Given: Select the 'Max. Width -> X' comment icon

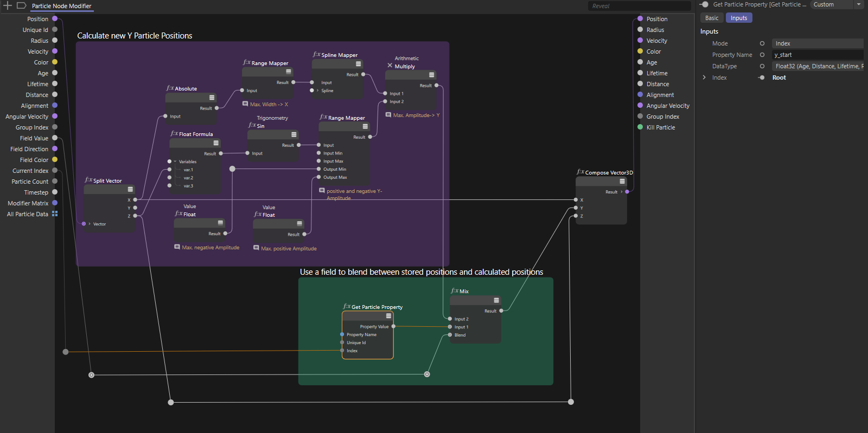Looking at the screenshot, I should [245, 104].
